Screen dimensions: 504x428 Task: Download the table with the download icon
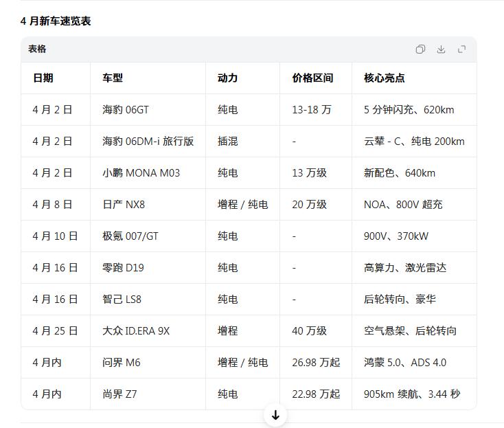pyautogui.click(x=441, y=49)
